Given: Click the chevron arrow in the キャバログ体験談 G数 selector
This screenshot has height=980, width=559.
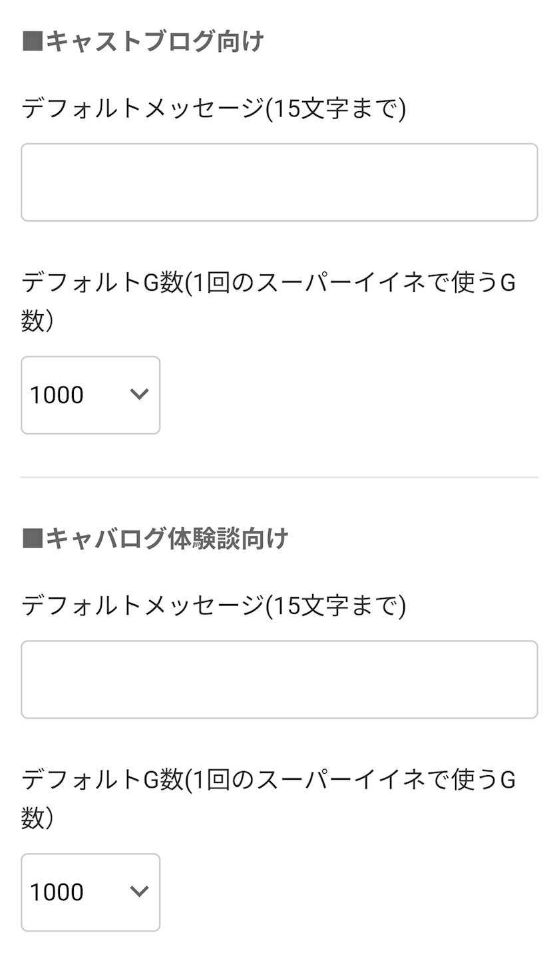Looking at the screenshot, I should [139, 892].
